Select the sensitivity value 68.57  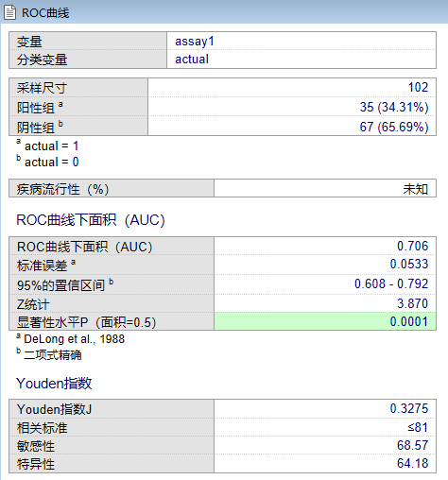pyautogui.click(x=412, y=445)
